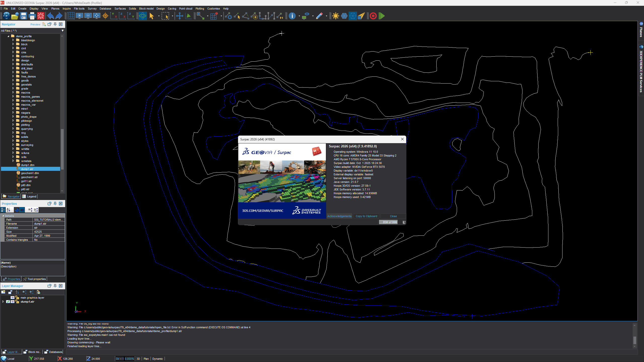Click the Zoom in monitor icon

[x=80, y=16]
